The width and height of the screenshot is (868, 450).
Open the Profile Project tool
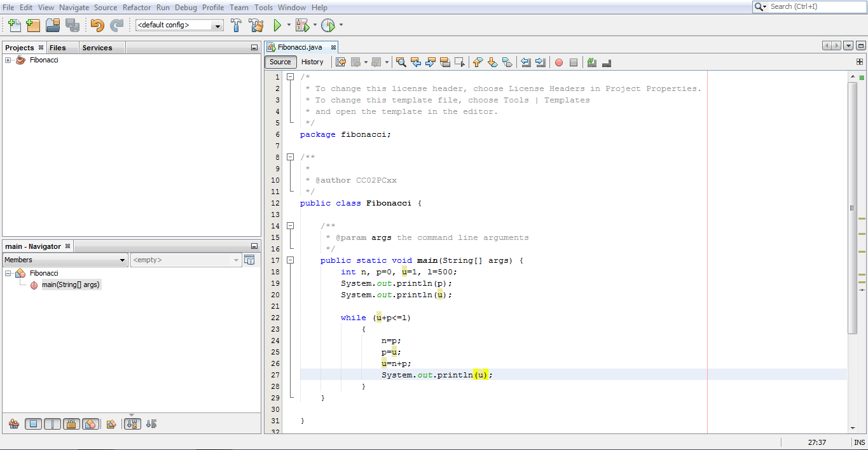click(327, 25)
